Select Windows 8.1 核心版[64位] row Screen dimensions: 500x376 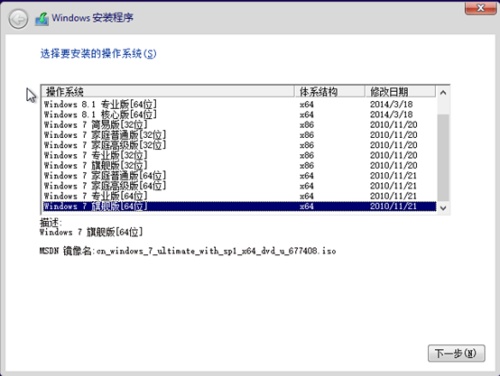pos(239,114)
